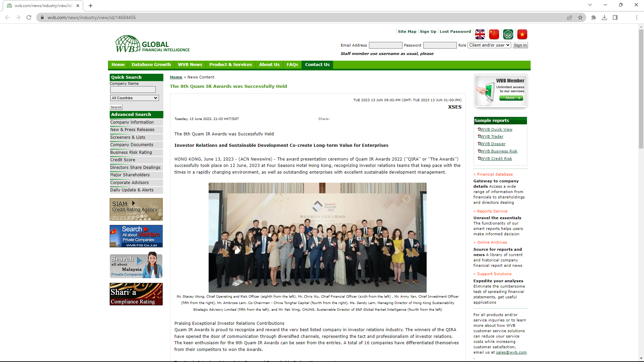Viewport: 644px width, 362px height.
Task: Open the Search VietNam Private Companies banner
Action: [136, 236]
